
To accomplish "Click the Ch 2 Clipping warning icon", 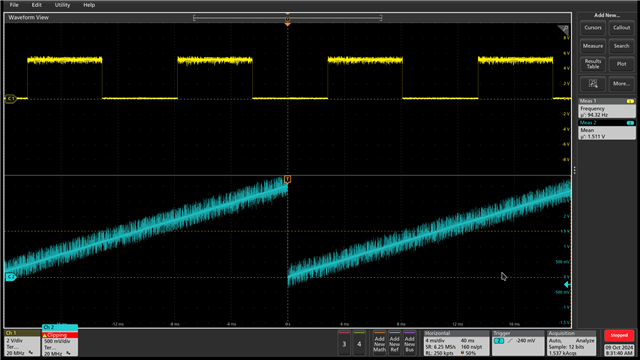I will (45, 335).
